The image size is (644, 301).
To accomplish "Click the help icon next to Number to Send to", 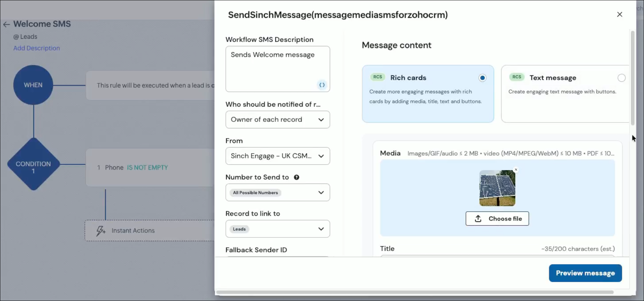I will (297, 177).
